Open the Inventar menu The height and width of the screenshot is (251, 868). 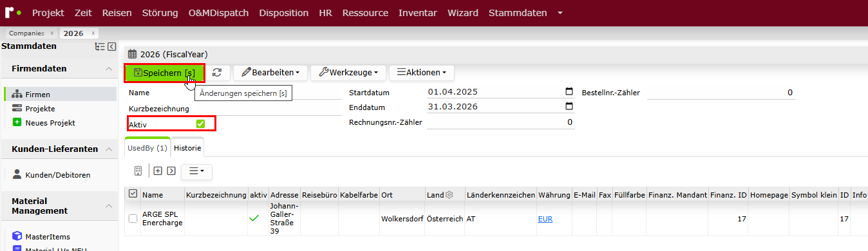(x=418, y=13)
